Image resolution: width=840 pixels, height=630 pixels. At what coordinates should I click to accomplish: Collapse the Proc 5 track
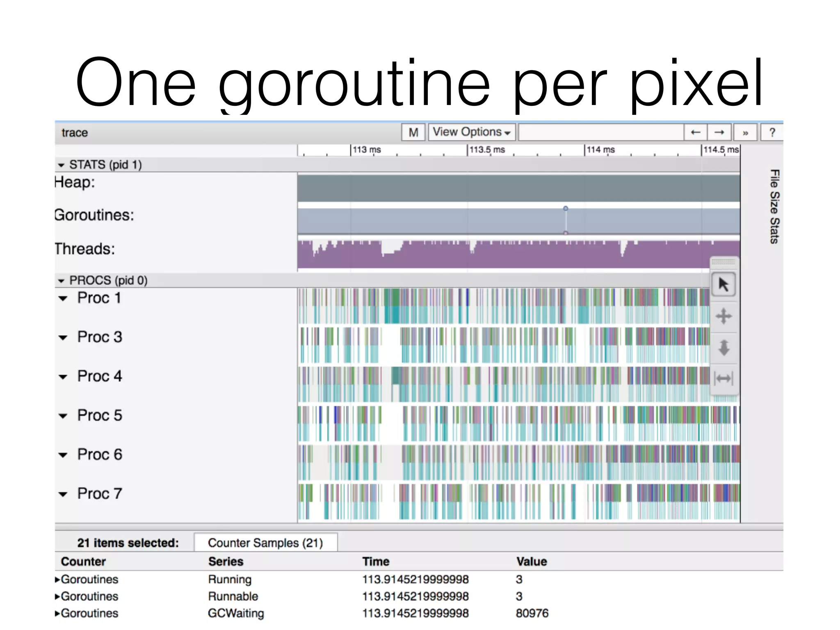(63, 416)
